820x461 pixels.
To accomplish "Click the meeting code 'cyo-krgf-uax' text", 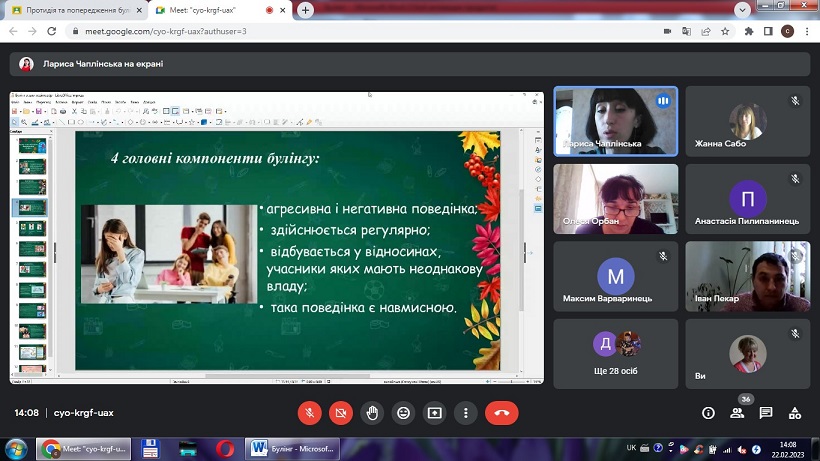I will (x=84, y=413).
